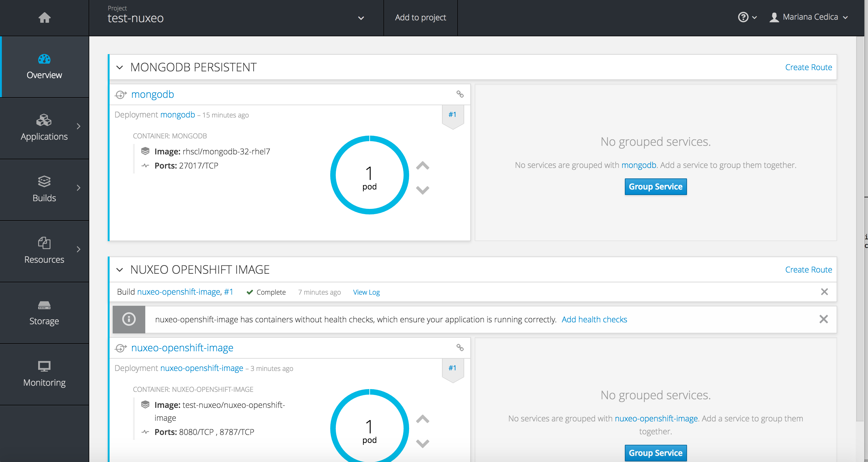The height and width of the screenshot is (462, 868).
Task: Click the nuxeo-openshift-image 1 pod donut chart
Action: click(370, 426)
